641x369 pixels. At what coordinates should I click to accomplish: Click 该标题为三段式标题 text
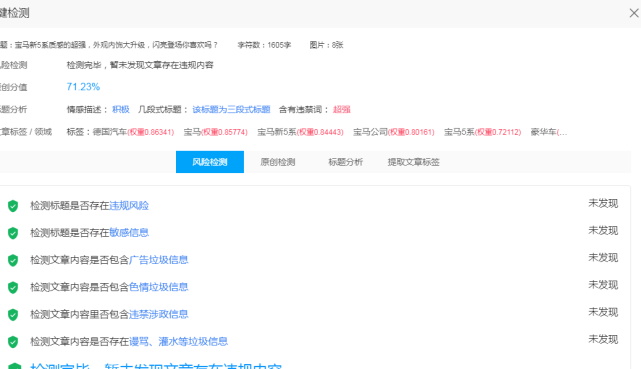pyautogui.click(x=231, y=110)
